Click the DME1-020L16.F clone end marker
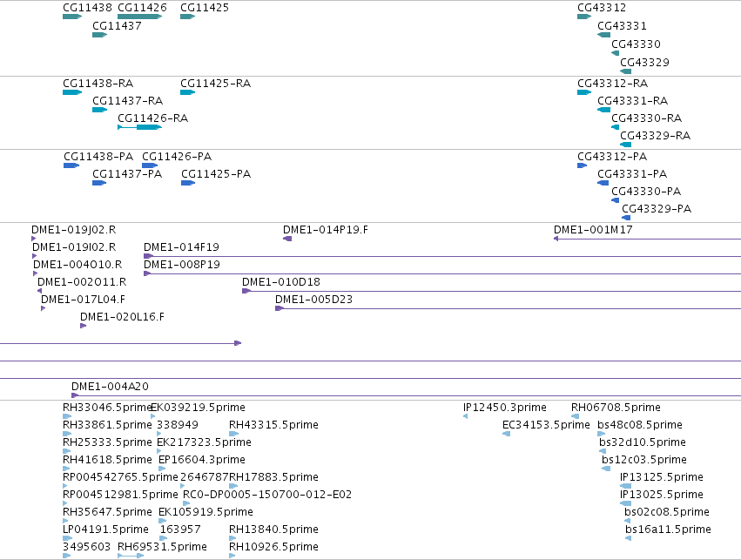This screenshot has height=560, width=741. pos(84,326)
